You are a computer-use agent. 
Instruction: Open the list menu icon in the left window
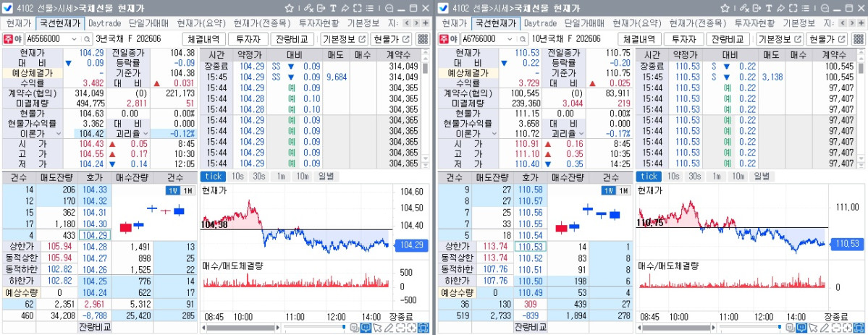point(369,8)
